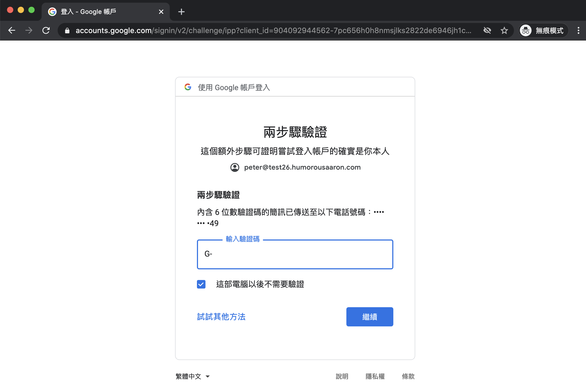Open the 隱私權 privacy link
586x392 pixels.
pos(375,376)
